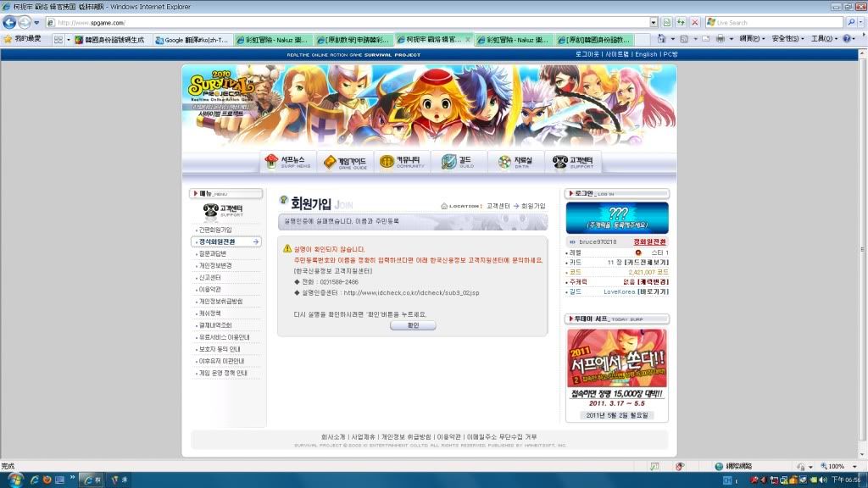Click the Live Search magnifier icon
Screen dimensions: 868x488
pyautogui.click(x=851, y=23)
